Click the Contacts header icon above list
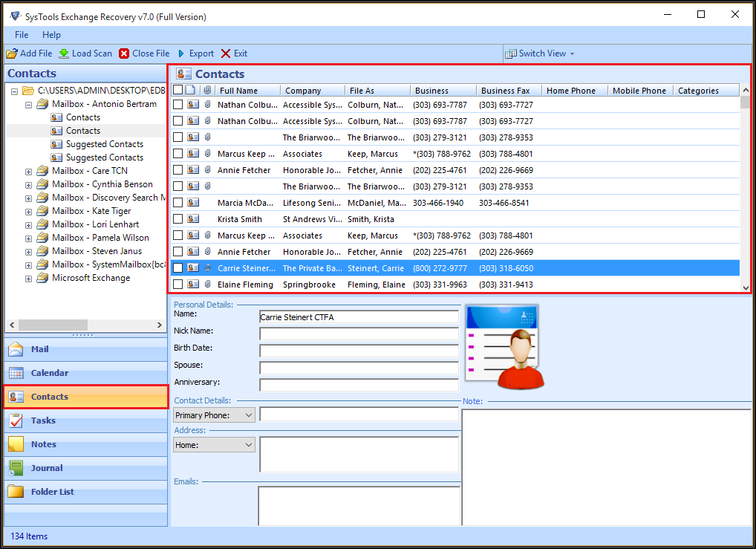 [183, 74]
